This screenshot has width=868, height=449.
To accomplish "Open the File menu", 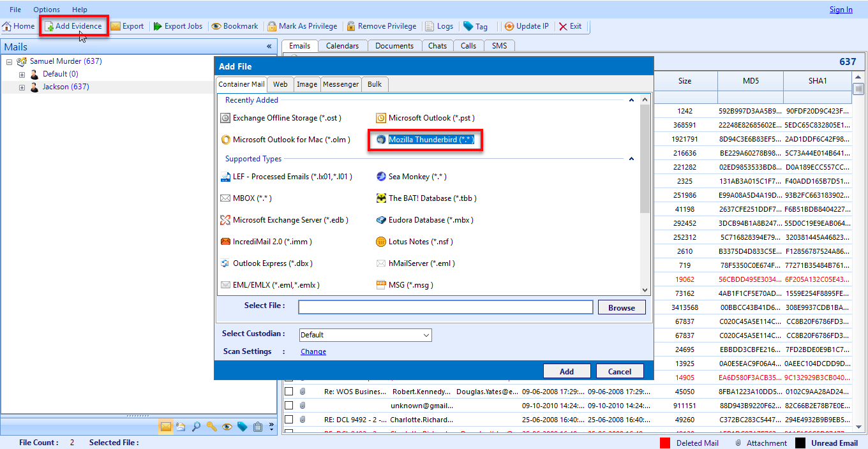I will coord(15,10).
